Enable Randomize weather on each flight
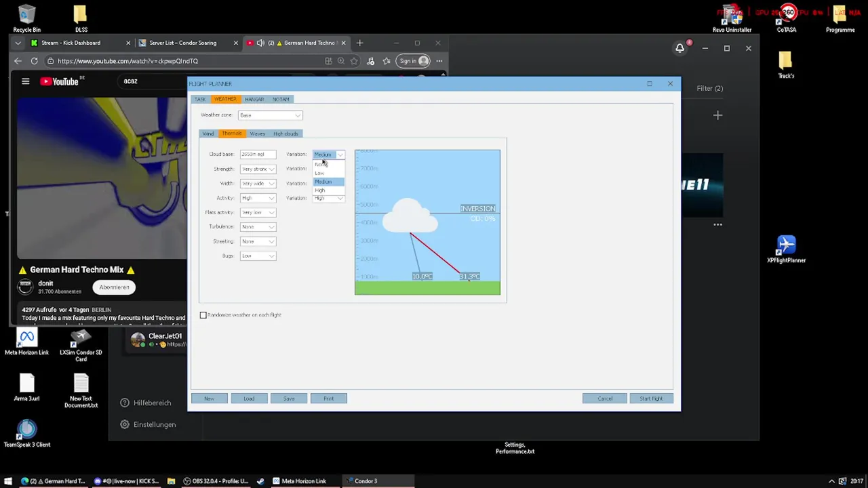 (203, 315)
